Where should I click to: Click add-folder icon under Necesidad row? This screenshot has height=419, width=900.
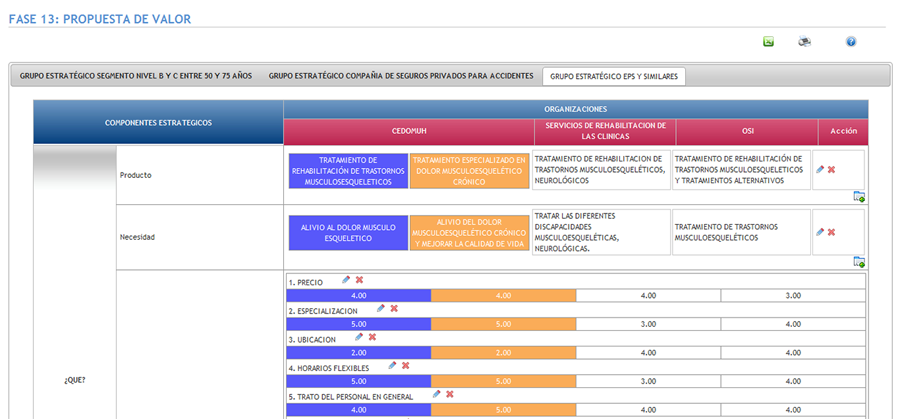[859, 262]
